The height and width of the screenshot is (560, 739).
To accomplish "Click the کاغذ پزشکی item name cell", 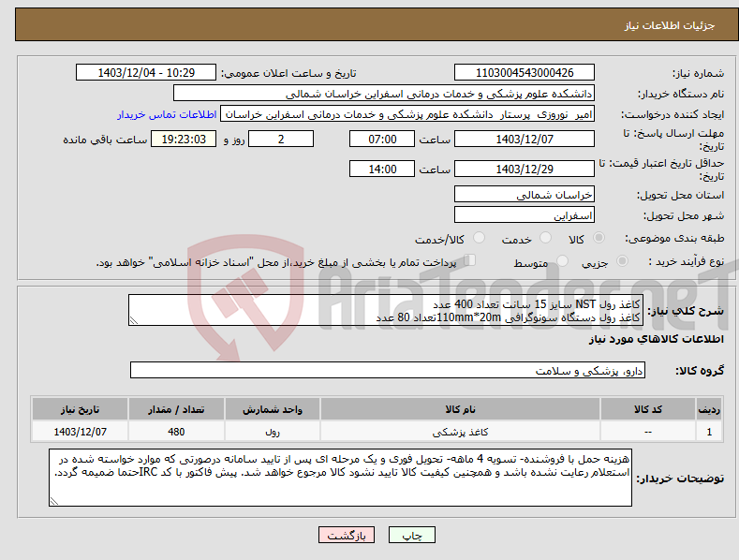I will 460,432.
